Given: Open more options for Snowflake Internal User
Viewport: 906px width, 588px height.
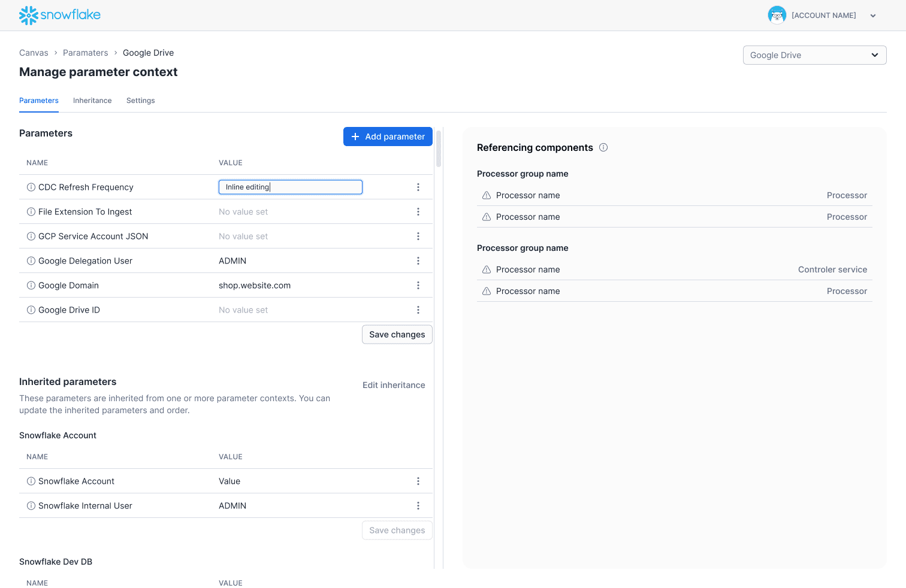Looking at the screenshot, I should tap(418, 506).
